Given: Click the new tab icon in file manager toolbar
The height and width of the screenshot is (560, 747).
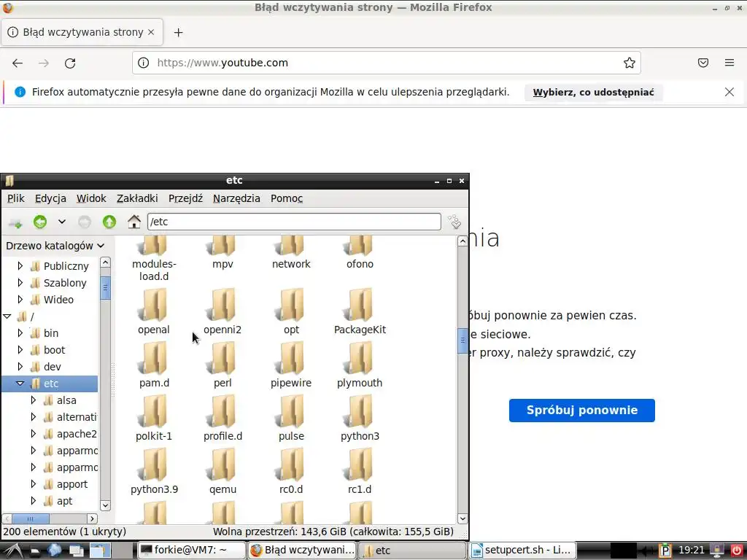Looking at the screenshot, I should click(16, 222).
